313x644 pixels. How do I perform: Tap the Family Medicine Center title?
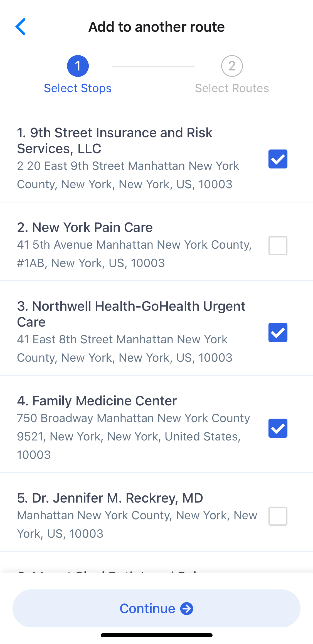pos(97,401)
